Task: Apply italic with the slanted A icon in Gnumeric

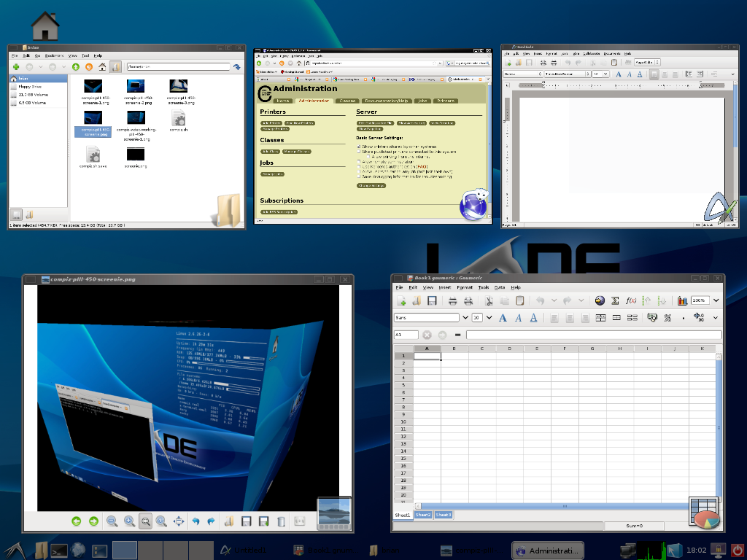Action: pyautogui.click(x=519, y=318)
